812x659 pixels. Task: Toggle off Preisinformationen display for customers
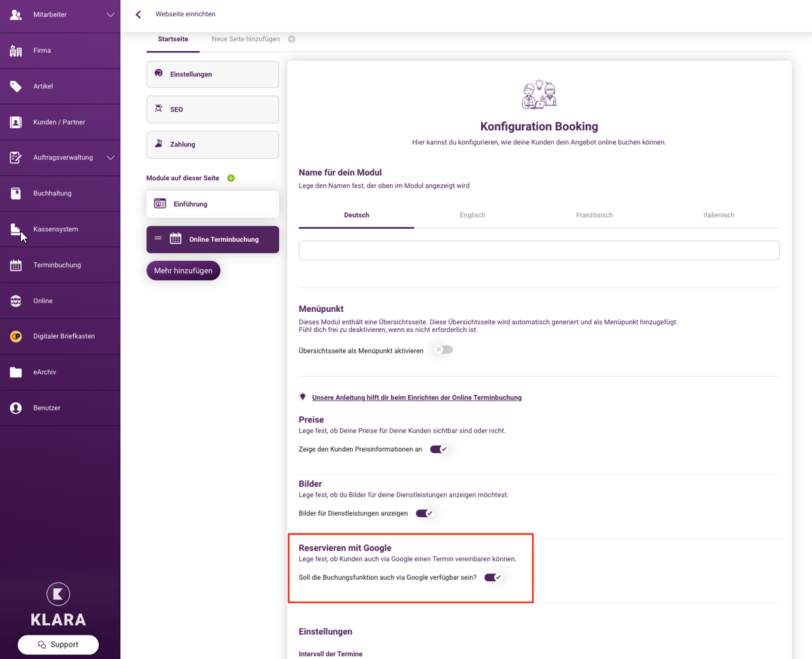[x=438, y=449]
